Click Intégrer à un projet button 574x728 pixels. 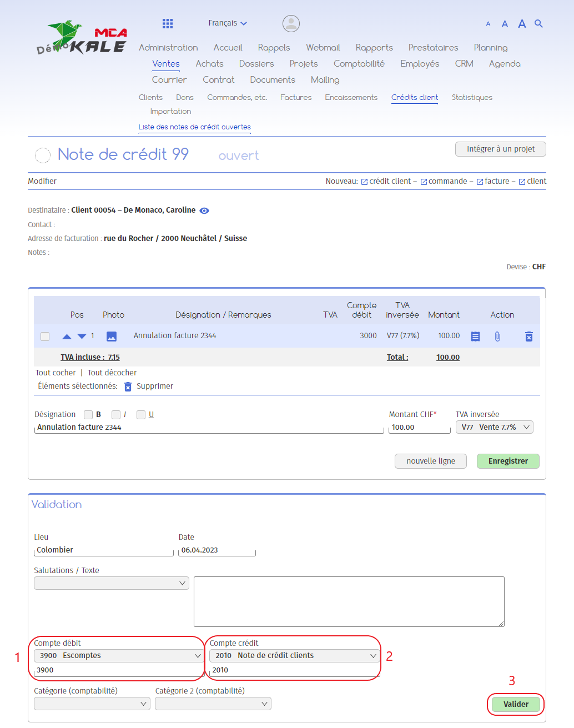500,149
